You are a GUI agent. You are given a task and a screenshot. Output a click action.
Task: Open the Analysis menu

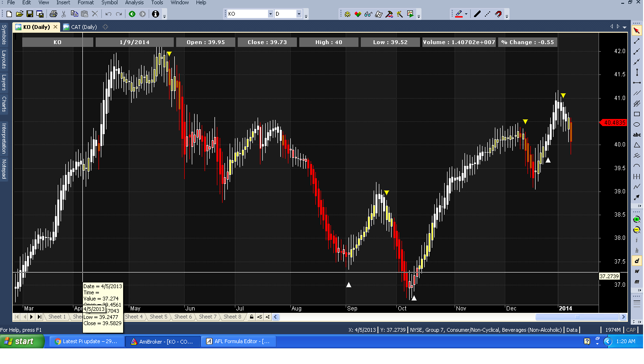134,2
